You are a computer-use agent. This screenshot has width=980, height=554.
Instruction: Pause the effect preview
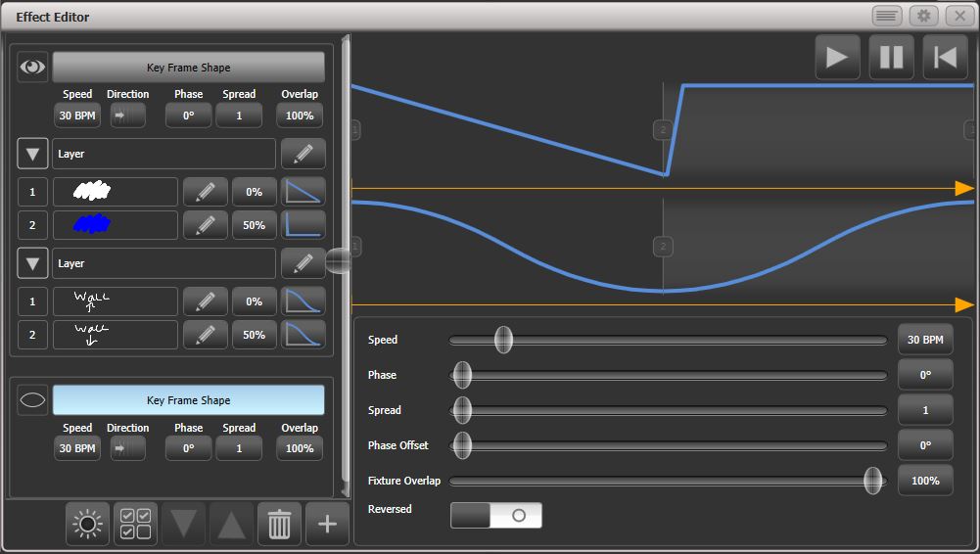click(x=891, y=58)
